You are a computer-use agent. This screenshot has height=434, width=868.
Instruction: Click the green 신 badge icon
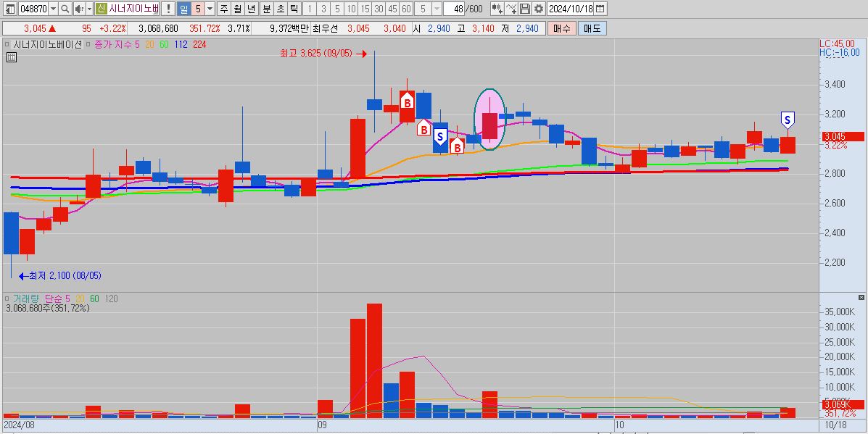pyautogui.click(x=100, y=9)
